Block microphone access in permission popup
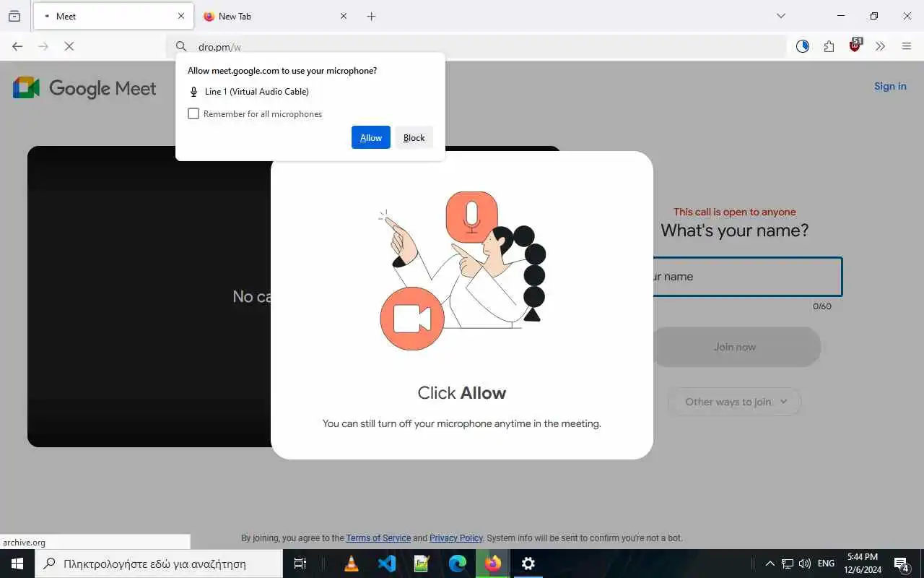This screenshot has height=578, width=924. click(414, 137)
